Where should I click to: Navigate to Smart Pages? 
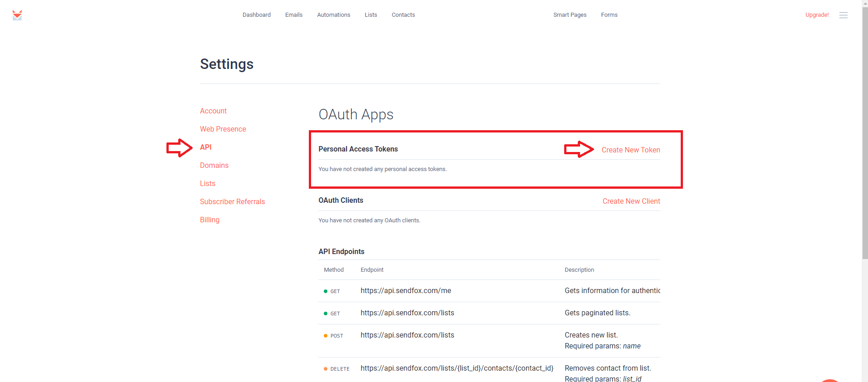pyautogui.click(x=570, y=15)
